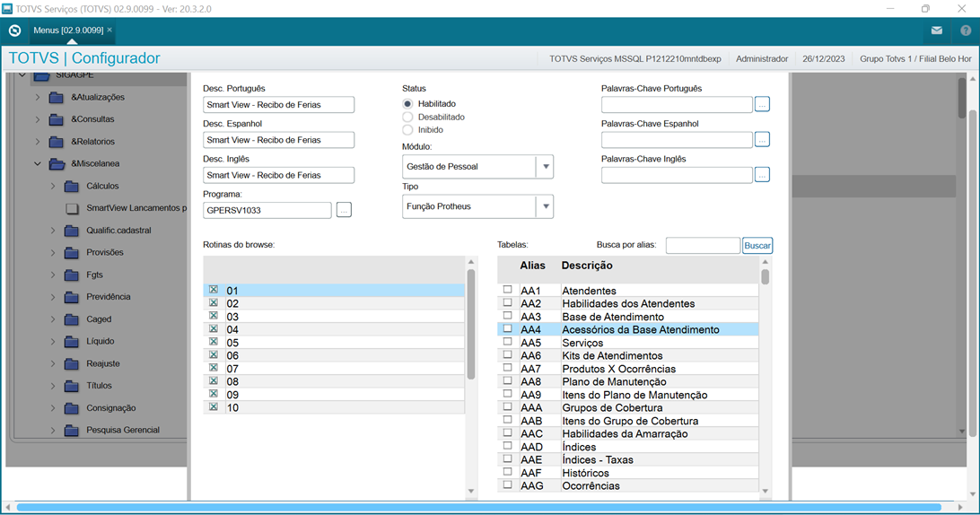Image resolution: width=980 pixels, height=515 pixels.
Task: Click the Consignação folder icon
Action: tap(72, 408)
